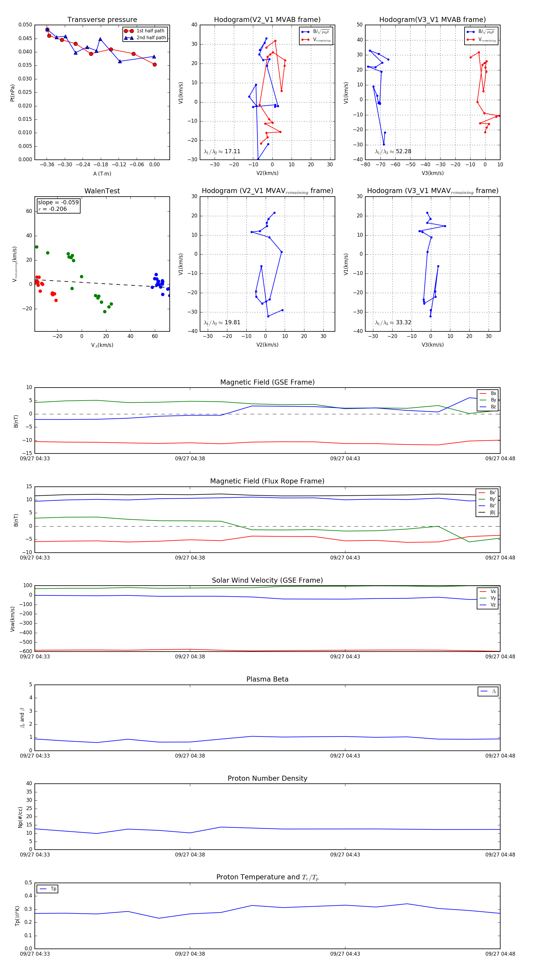
Task: Click the 'Magnetic Field (Flux Rope Frame)' title
Action: click(x=267, y=481)
